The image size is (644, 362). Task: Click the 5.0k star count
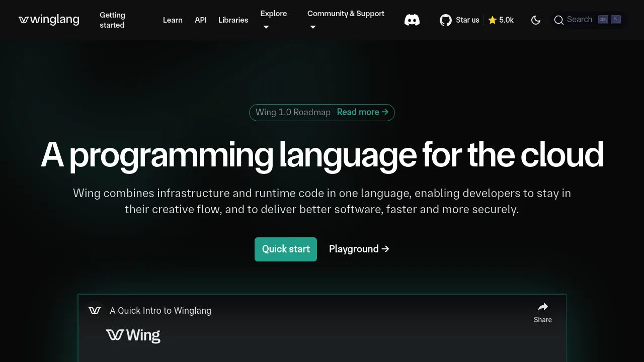point(506,20)
